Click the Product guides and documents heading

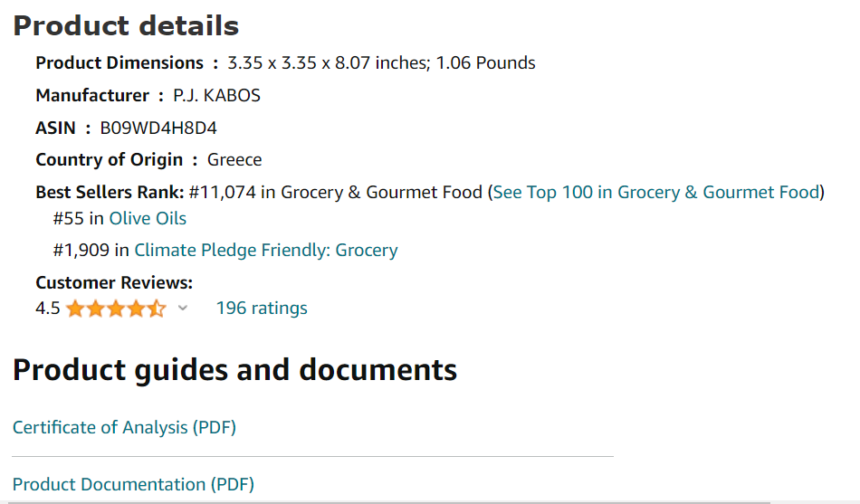[x=234, y=369]
